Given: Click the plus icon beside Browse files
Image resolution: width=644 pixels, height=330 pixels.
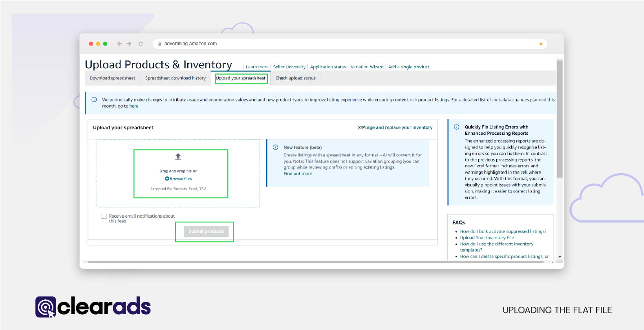Looking at the screenshot, I should coord(167,179).
